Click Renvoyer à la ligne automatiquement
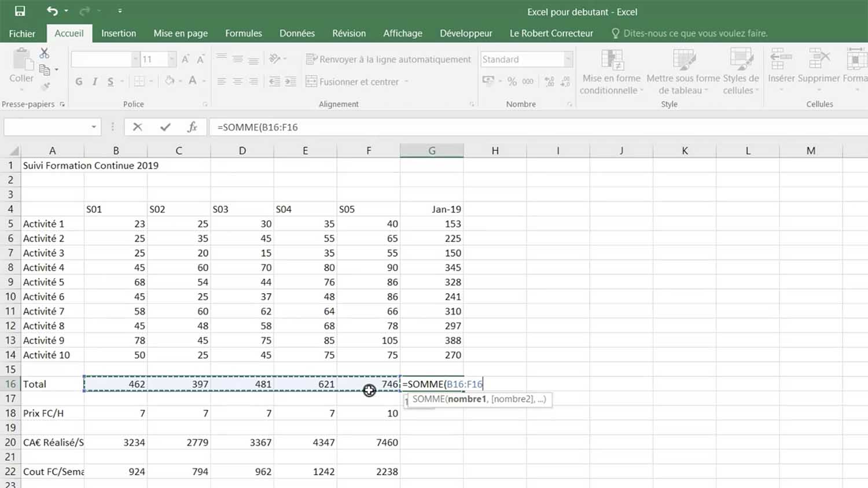Screen dimensions: 868x488 [x=388, y=59]
